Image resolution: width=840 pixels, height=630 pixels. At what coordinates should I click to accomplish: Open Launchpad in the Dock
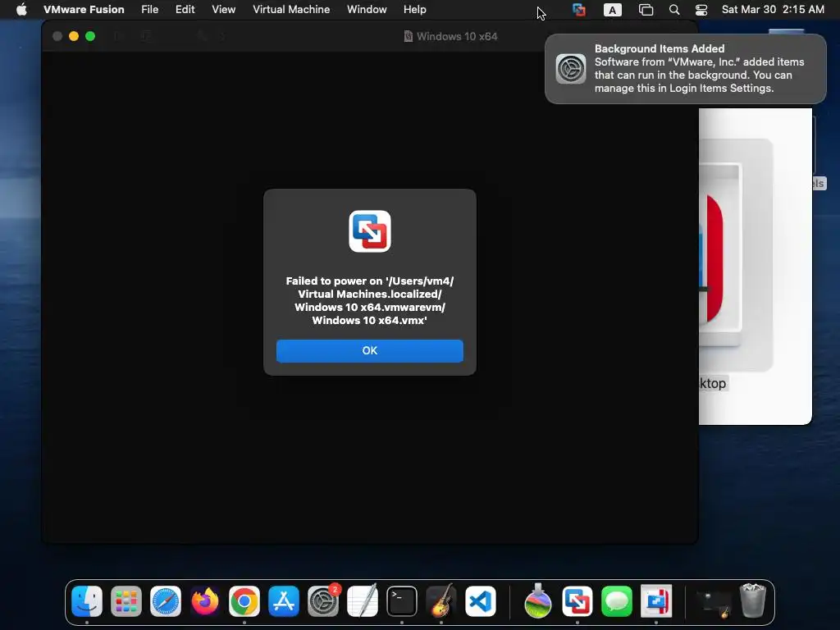[126, 601]
